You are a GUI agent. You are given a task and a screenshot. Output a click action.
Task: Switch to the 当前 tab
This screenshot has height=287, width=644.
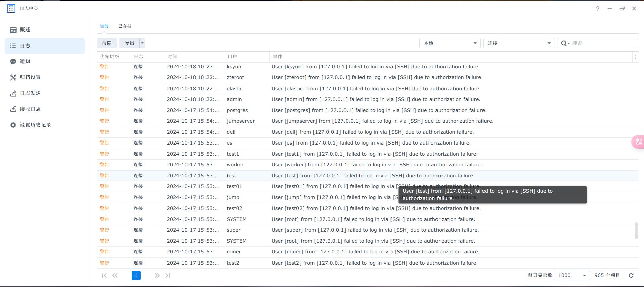pos(104,26)
